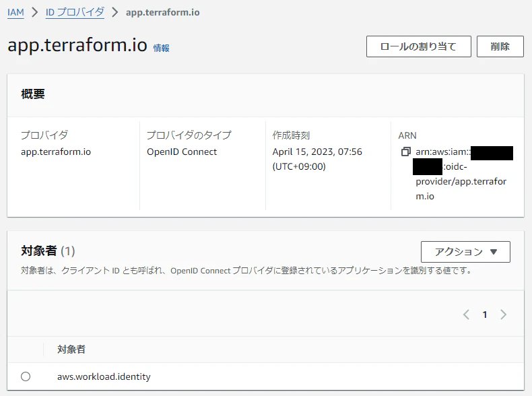
Task: Click the IAM breadcrumb link
Action: [15, 12]
